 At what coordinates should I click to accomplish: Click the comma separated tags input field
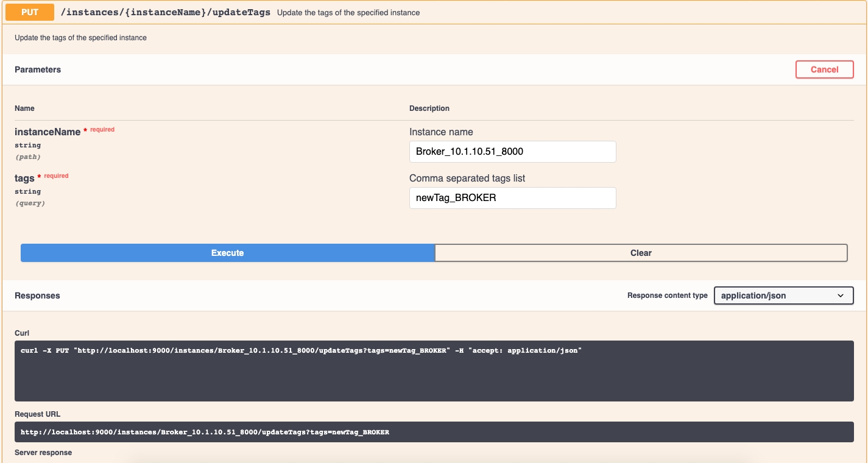[x=512, y=198]
